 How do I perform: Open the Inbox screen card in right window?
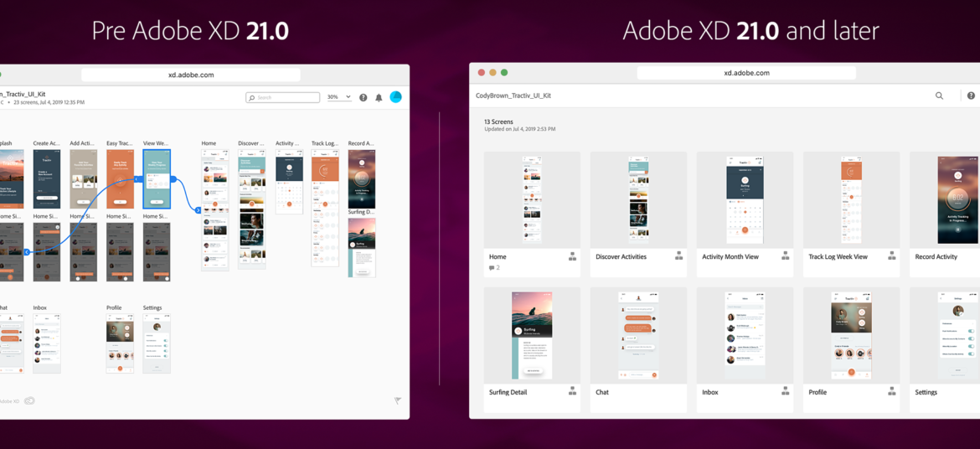pos(745,349)
